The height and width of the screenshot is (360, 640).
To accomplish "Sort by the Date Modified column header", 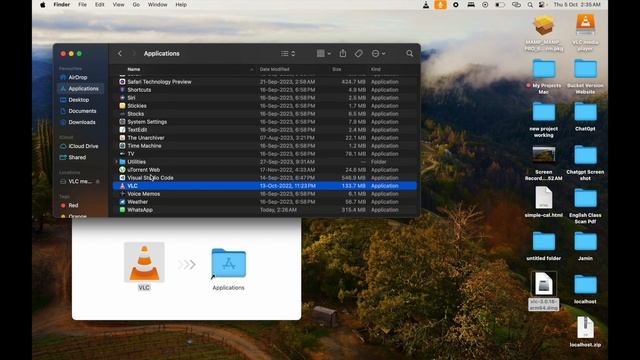I will click(x=274, y=69).
